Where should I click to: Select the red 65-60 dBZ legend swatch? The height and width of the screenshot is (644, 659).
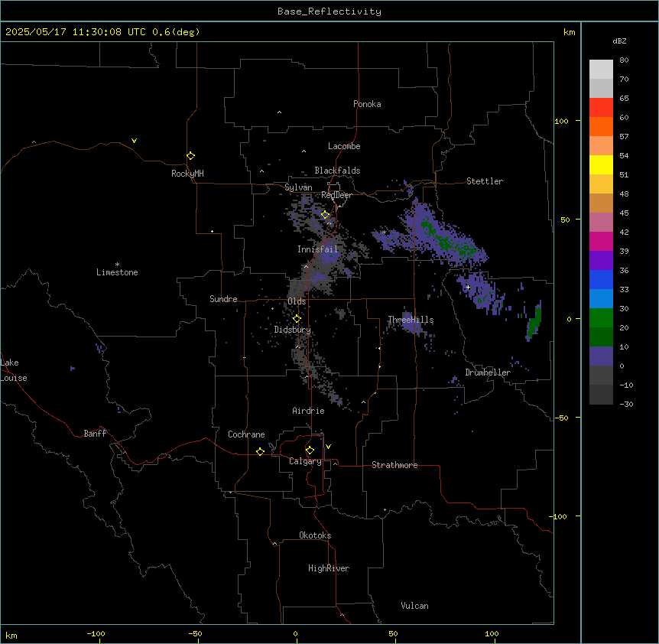click(x=601, y=108)
